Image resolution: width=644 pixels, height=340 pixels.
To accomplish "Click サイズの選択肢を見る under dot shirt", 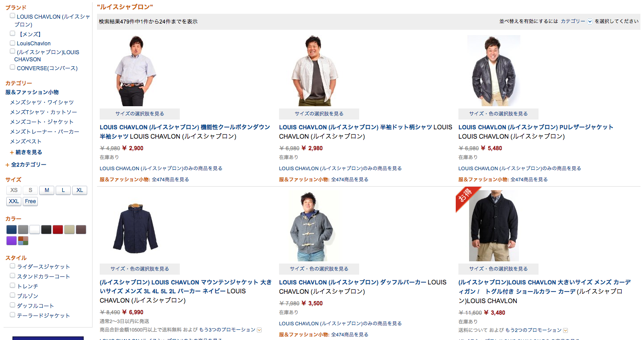I will coord(319,114).
